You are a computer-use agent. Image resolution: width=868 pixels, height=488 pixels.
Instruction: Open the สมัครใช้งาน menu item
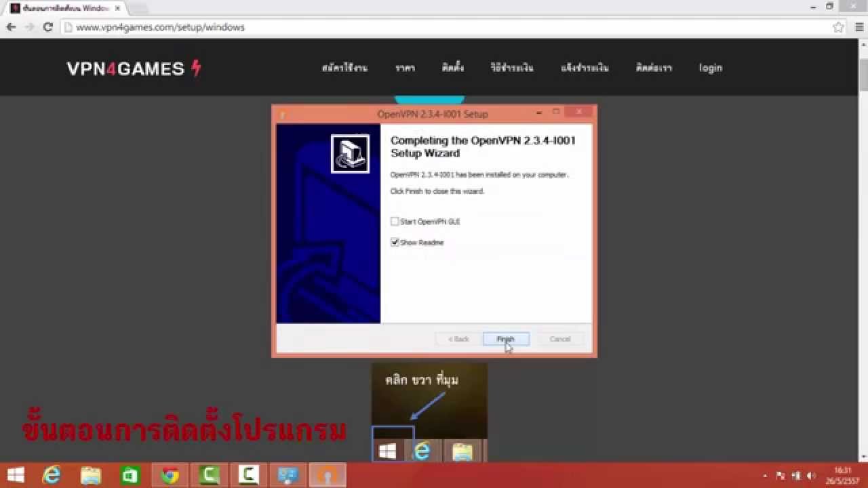(345, 68)
